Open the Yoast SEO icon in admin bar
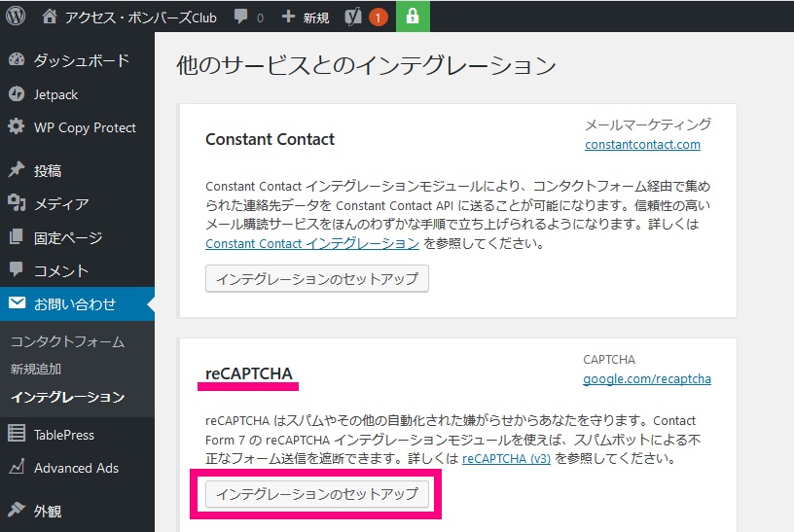 pyautogui.click(x=353, y=18)
